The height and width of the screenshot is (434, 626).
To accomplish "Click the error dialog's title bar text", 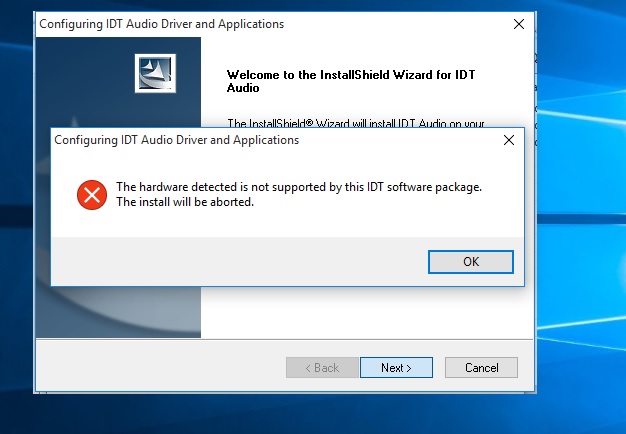I will click(176, 140).
